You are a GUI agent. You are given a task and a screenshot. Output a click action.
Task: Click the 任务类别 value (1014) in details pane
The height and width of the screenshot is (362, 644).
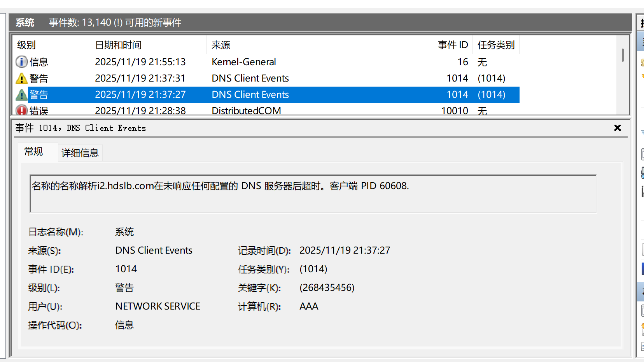click(313, 269)
